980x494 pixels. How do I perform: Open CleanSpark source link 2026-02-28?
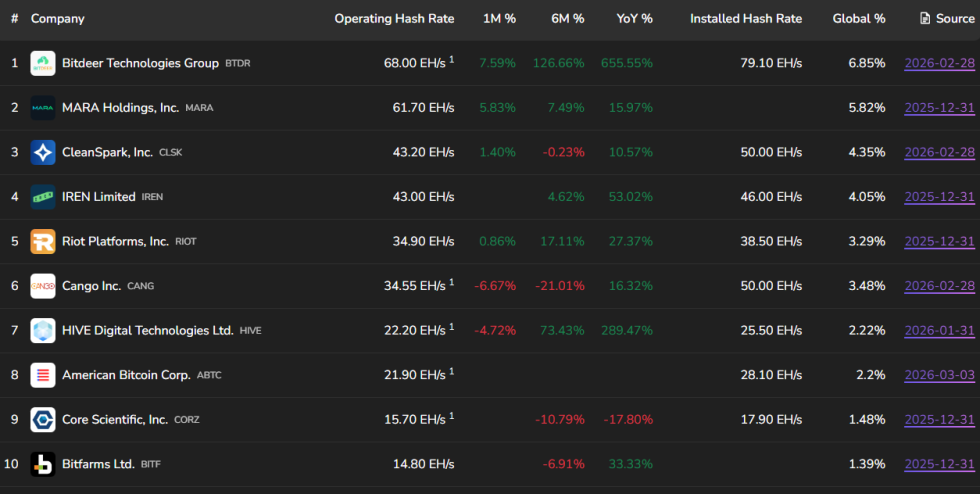coord(939,152)
